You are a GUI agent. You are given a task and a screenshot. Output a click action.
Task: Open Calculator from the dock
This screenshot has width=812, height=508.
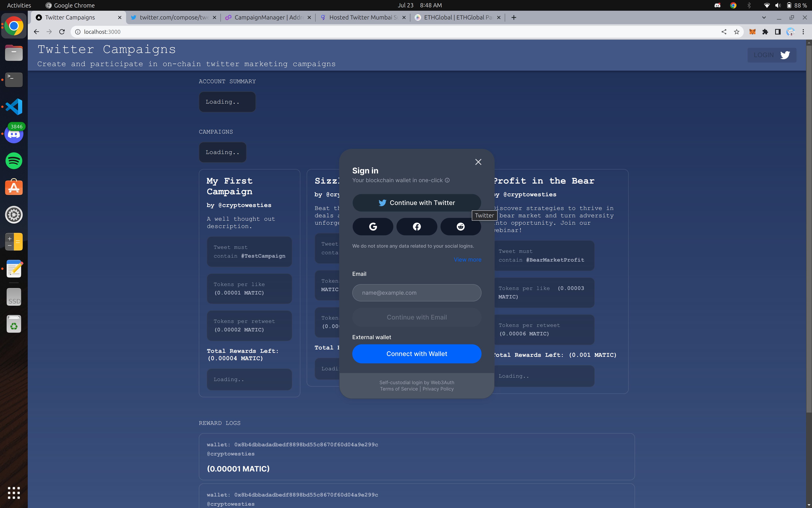14,241
